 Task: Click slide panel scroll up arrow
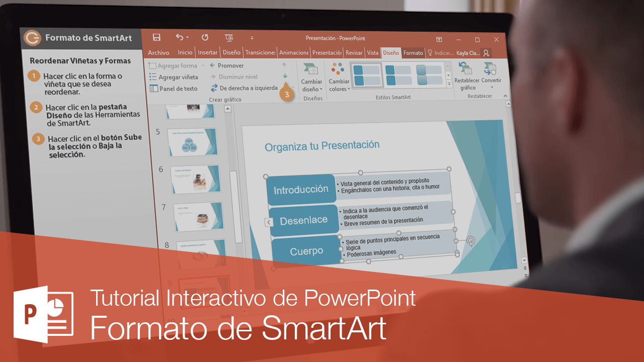click(227, 109)
